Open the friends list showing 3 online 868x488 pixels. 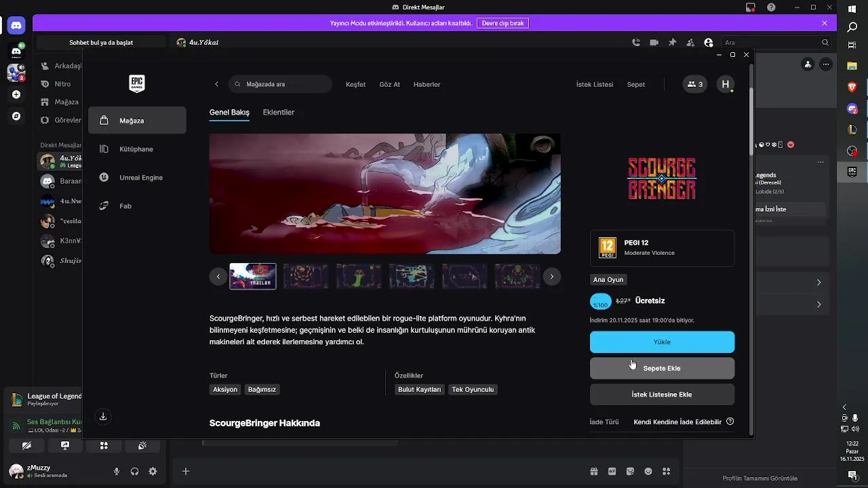coord(695,84)
